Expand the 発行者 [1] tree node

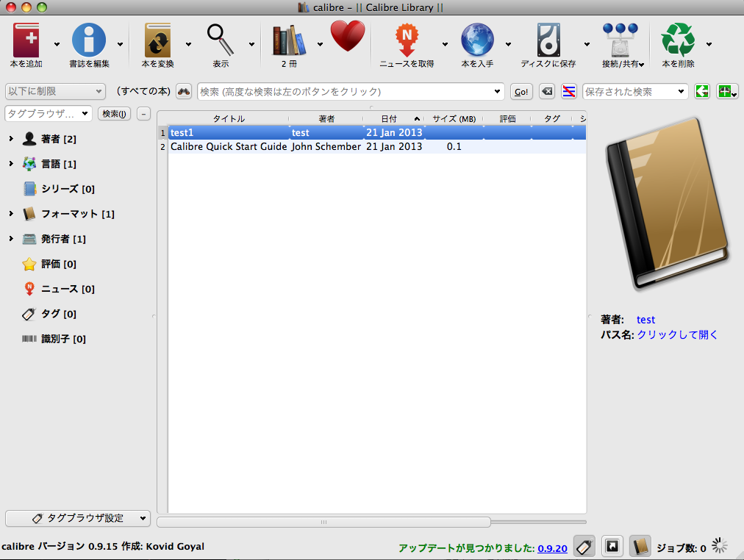point(11,239)
